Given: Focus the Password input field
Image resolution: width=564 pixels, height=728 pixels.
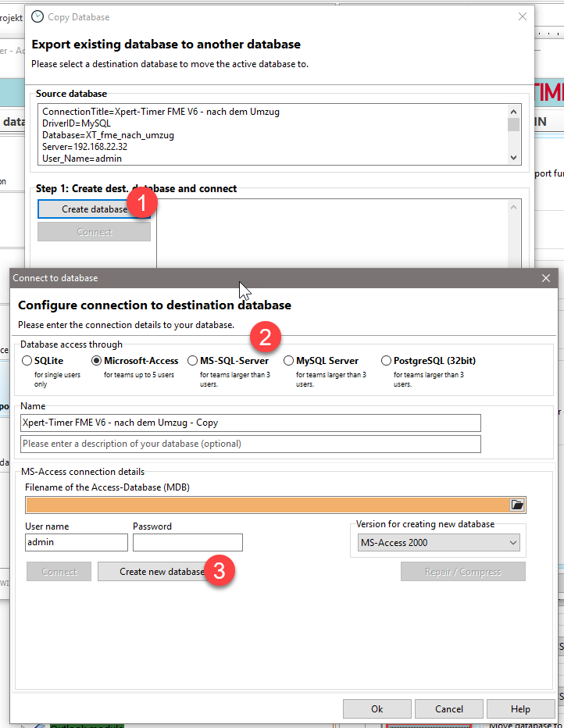Looking at the screenshot, I should [187, 542].
